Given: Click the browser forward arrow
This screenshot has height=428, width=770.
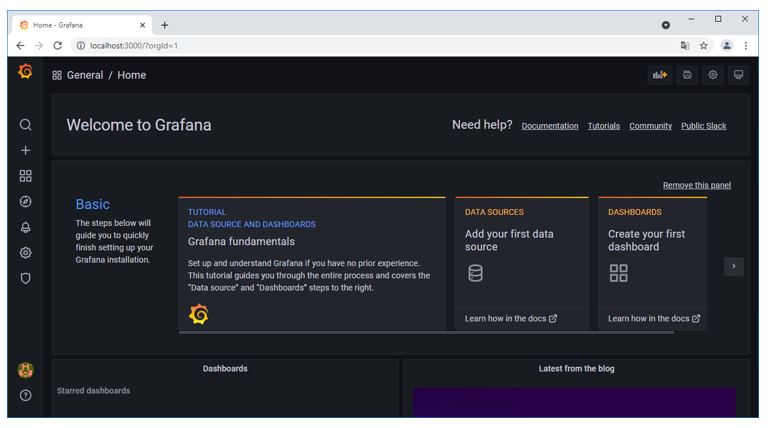Looking at the screenshot, I should tap(39, 46).
